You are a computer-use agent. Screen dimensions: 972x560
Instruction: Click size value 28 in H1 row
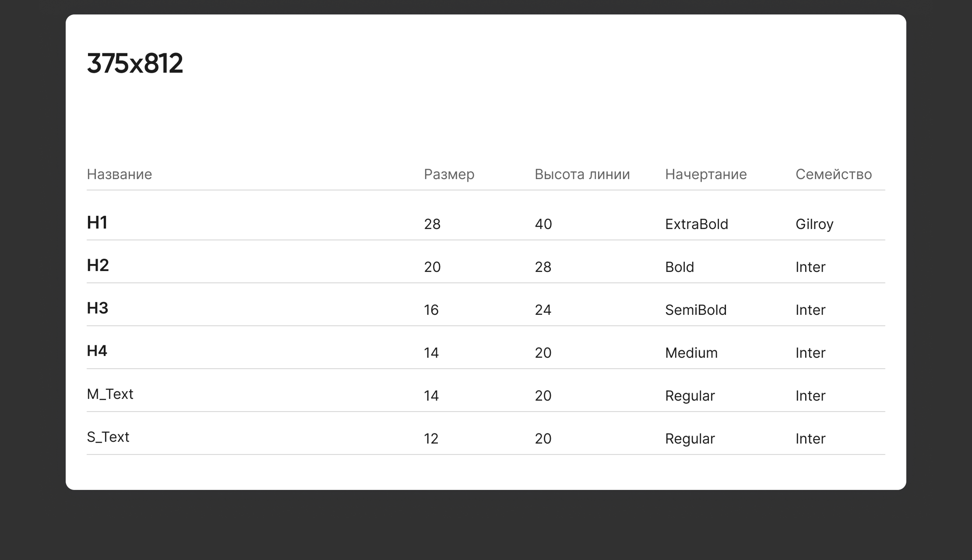pos(432,224)
